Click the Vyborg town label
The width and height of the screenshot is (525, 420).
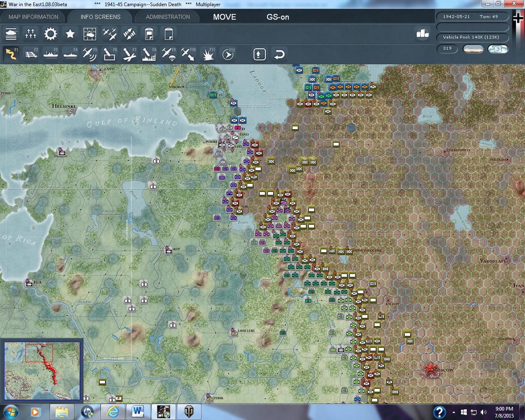pos(176,87)
